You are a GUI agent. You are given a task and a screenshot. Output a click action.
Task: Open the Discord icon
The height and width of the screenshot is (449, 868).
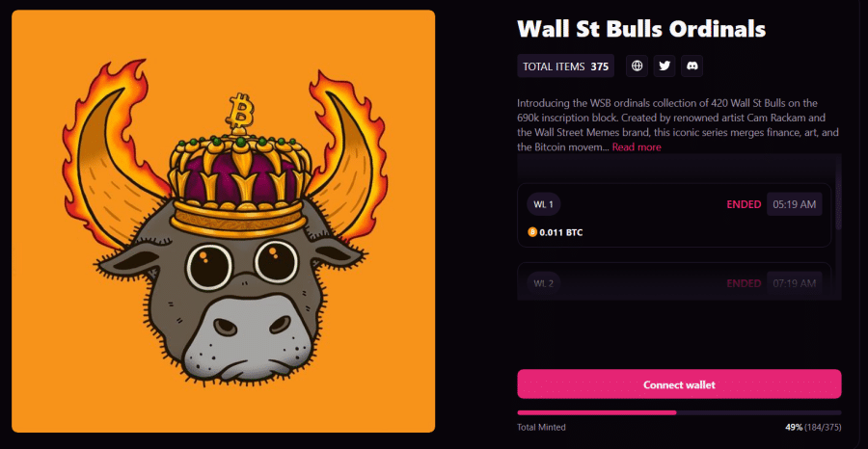(x=692, y=66)
